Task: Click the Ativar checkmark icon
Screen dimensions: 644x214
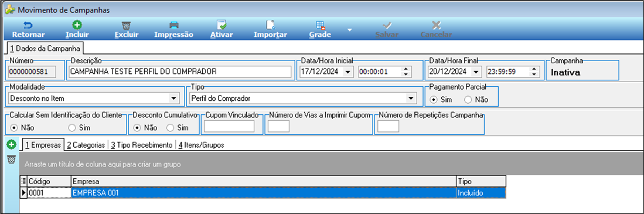Action: click(x=222, y=25)
